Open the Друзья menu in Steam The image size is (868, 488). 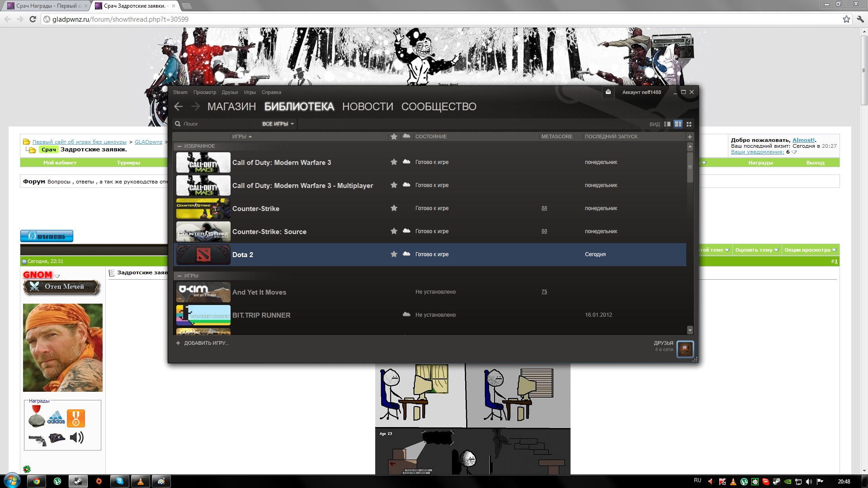point(230,93)
